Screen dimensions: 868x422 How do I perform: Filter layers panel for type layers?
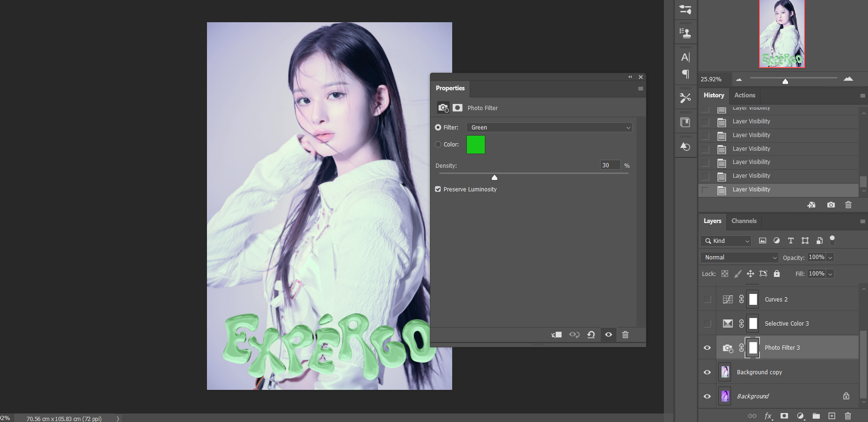[791, 241]
